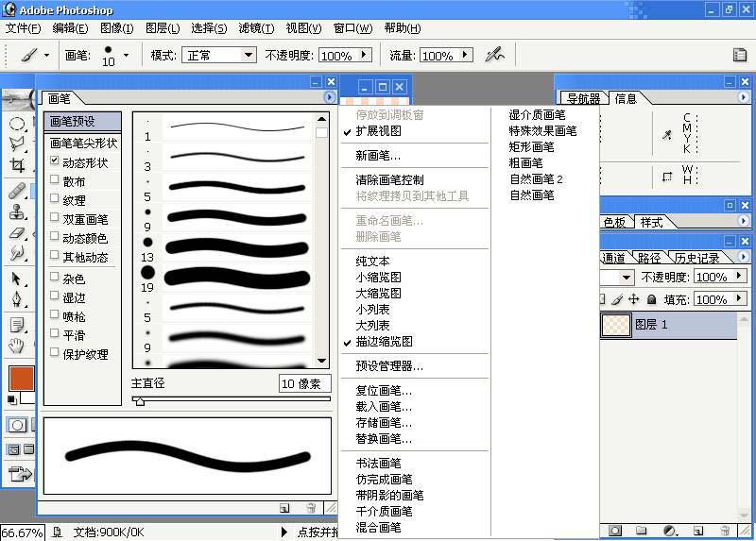Open layers panel 填充 arrow
Image resolution: width=756 pixels, height=541 pixels.
pyautogui.click(x=740, y=298)
